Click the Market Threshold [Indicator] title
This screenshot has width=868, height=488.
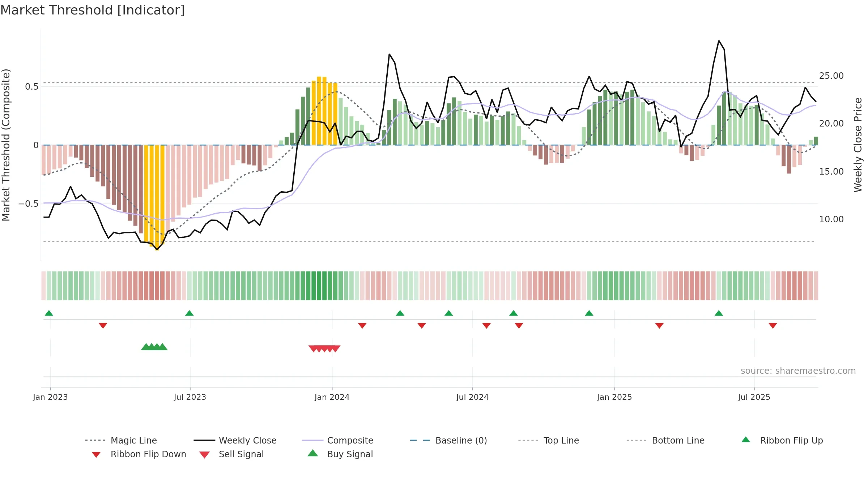[93, 10]
